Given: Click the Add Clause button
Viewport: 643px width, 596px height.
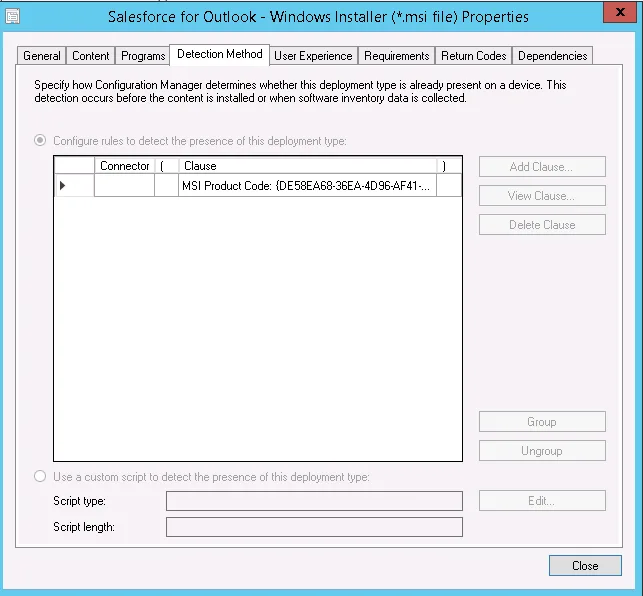Looking at the screenshot, I should [542, 167].
